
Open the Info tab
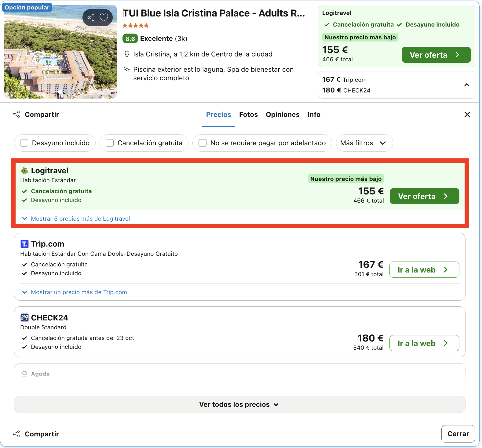(x=314, y=114)
